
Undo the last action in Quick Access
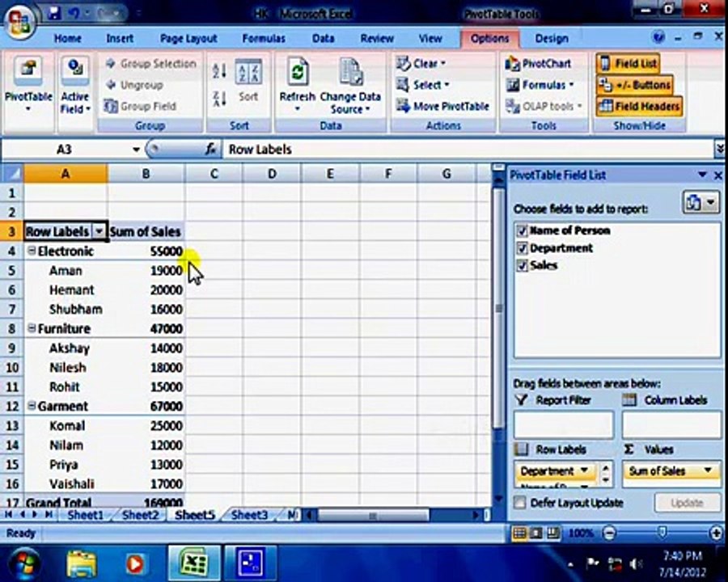[74, 13]
